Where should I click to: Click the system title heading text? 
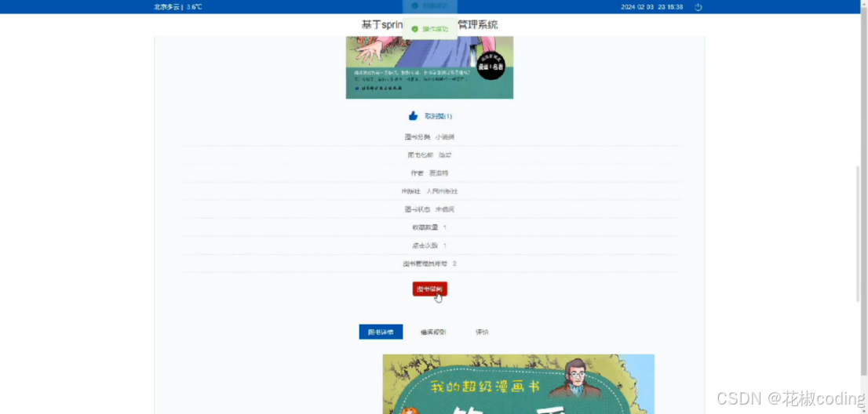click(x=429, y=25)
